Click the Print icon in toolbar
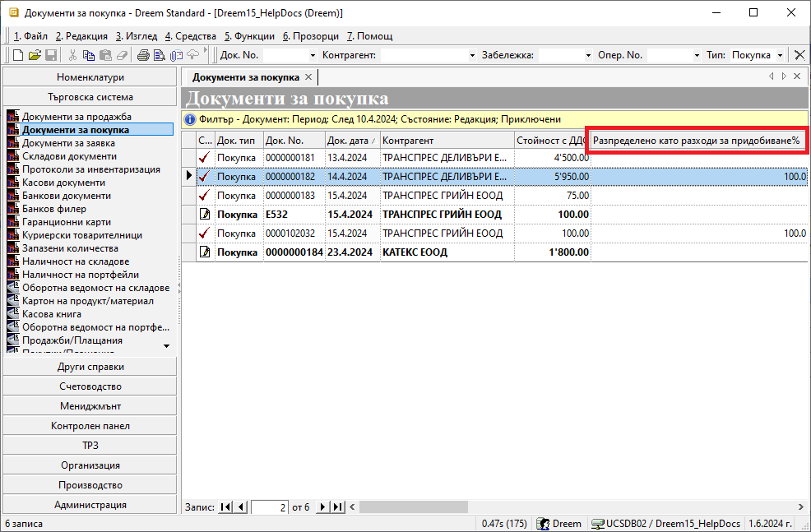This screenshot has height=532, width=811. click(x=143, y=55)
